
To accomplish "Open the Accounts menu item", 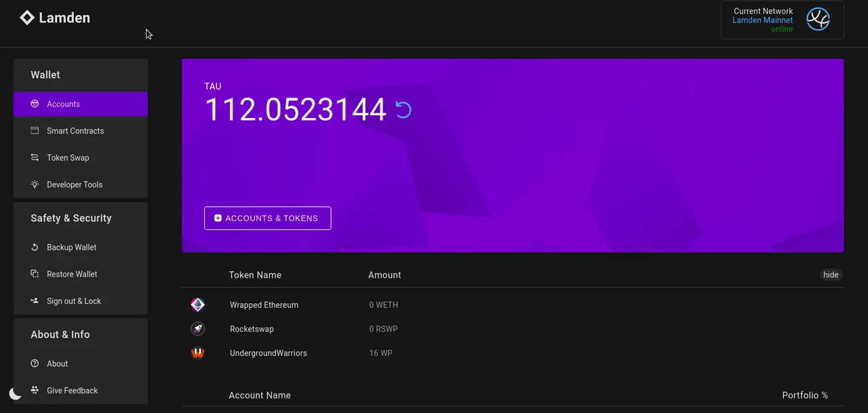I will 81,104.
